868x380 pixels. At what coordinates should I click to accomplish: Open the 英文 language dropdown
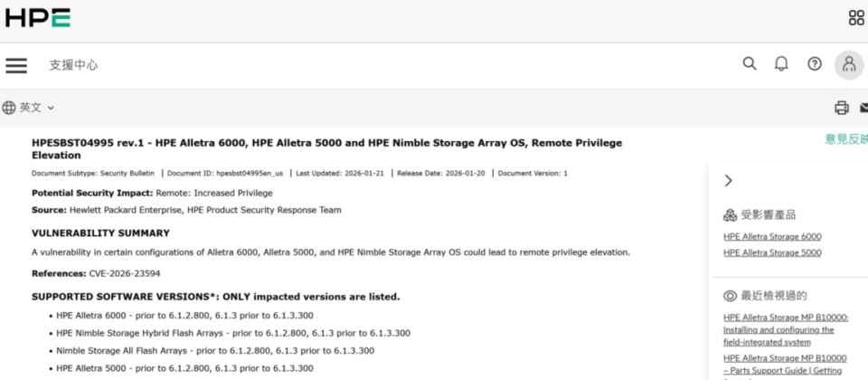[x=37, y=108]
